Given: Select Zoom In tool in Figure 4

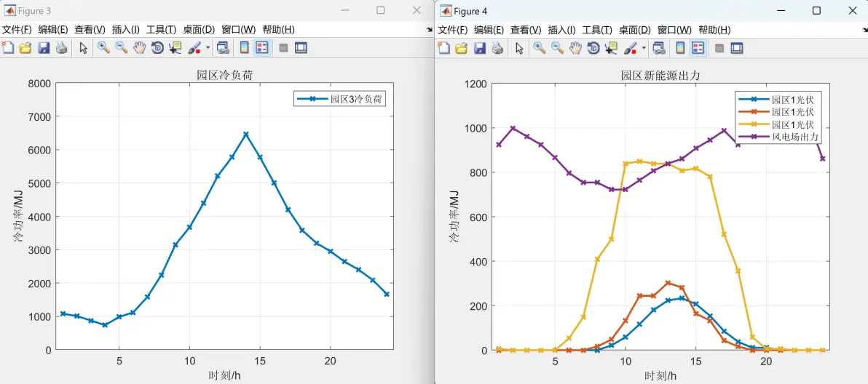Looking at the screenshot, I should [539, 48].
